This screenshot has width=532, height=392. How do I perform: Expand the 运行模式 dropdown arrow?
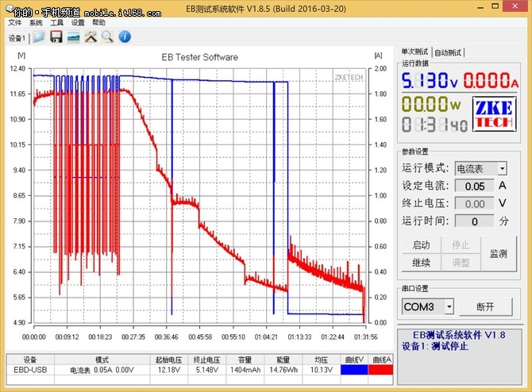coord(502,168)
